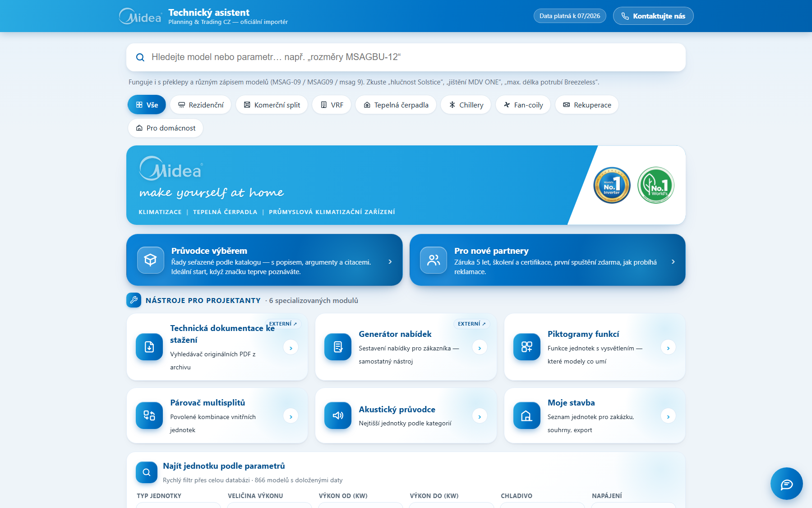Click the Midea logo in the header

pos(140,16)
